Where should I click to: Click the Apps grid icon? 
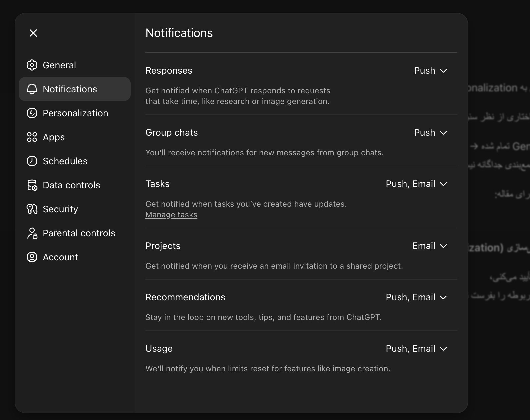pos(32,137)
